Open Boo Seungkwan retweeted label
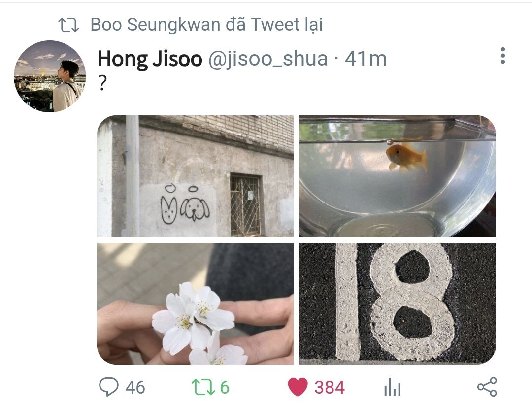 [206, 25]
